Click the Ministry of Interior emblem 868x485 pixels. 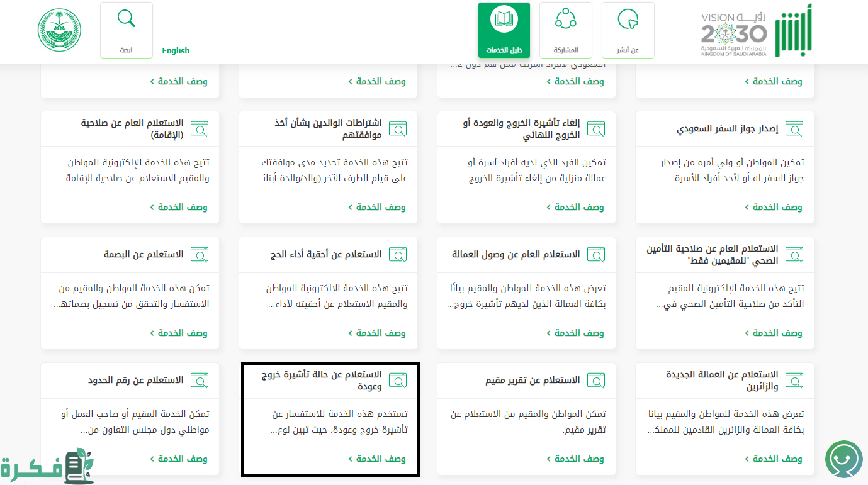click(60, 30)
